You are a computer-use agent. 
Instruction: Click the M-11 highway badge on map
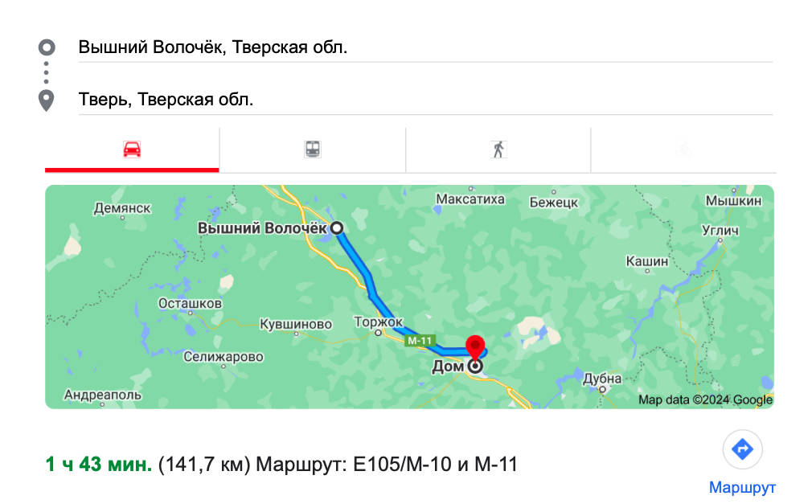pyautogui.click(x=420, y=341)
